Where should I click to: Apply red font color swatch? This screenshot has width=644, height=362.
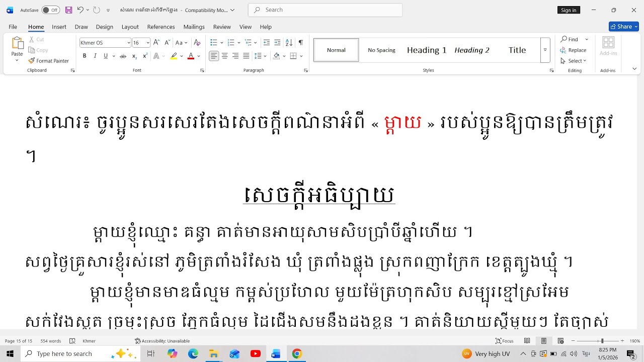pyautogui.click(x=191, y=56)
